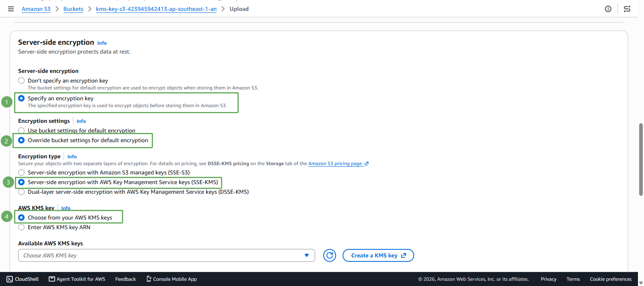Image resolution: width=644 pixels, height=286 pixels.
Task: Open the info panel icon in header
Action: (608, 9)
